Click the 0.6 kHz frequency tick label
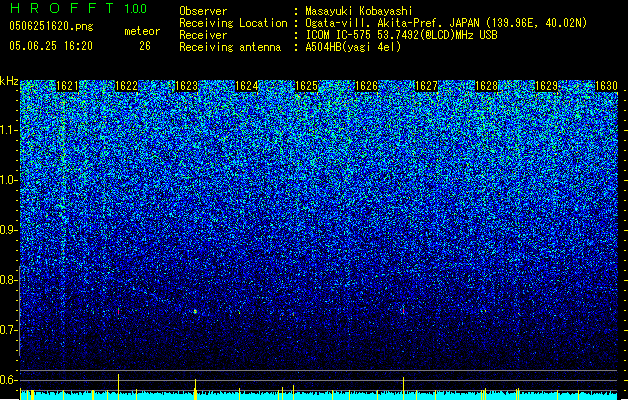629x400 pixels. 8,380
